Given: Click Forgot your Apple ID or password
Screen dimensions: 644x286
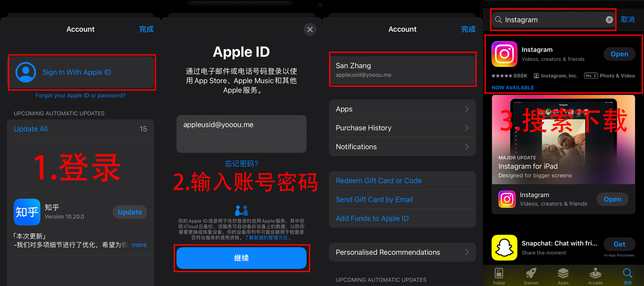Looking at the screenshot, I should [x=80, y=96].
